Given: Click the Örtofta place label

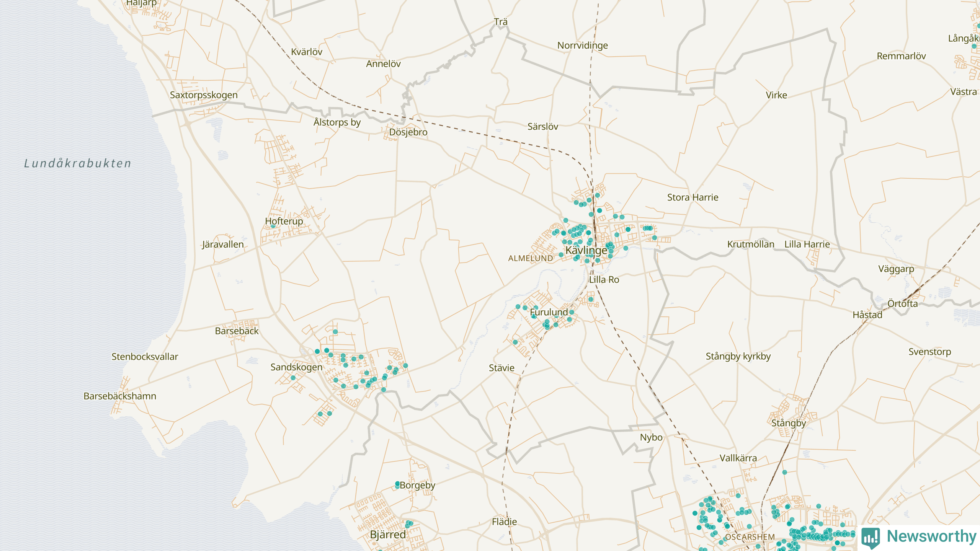Looking at the screenshot, I should click(x=902, y=304).
